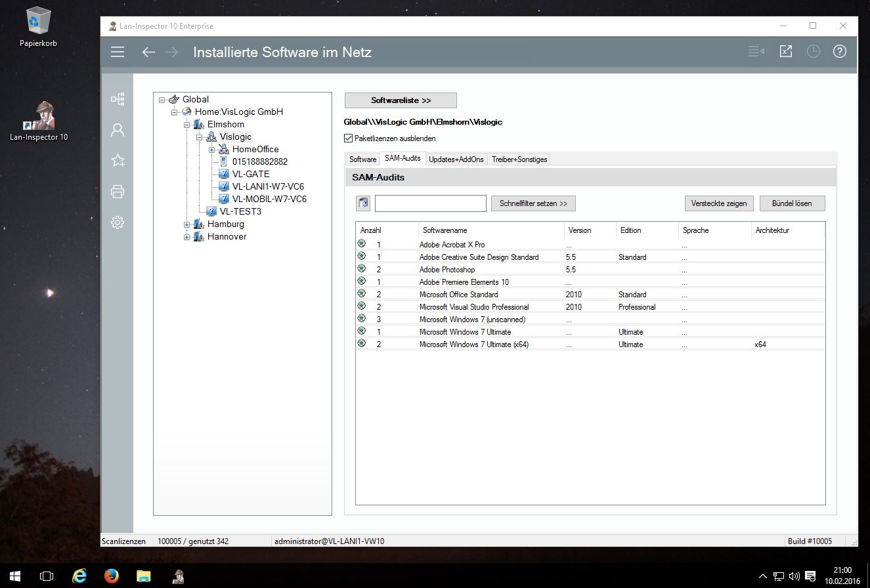This screenshot has width=870, height=588.
Task: Click the back arrow navigation icon
Action: pos(148,52)
